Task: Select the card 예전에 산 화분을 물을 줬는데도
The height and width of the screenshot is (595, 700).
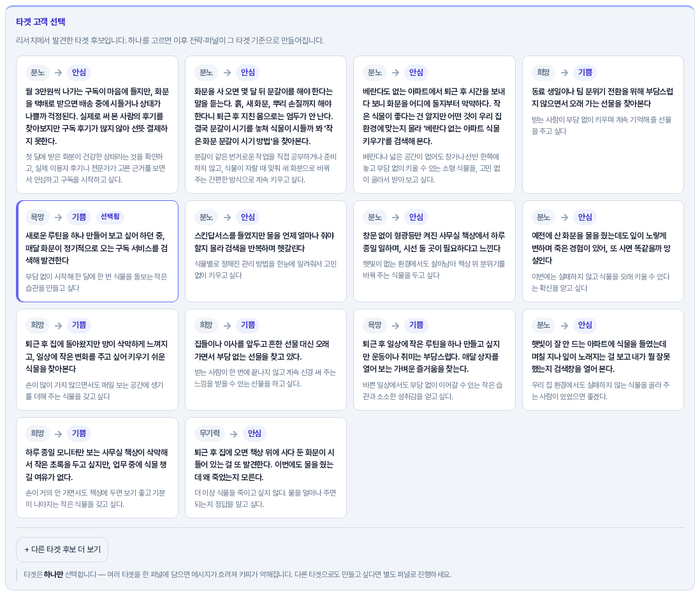Action: pos(602,251)
